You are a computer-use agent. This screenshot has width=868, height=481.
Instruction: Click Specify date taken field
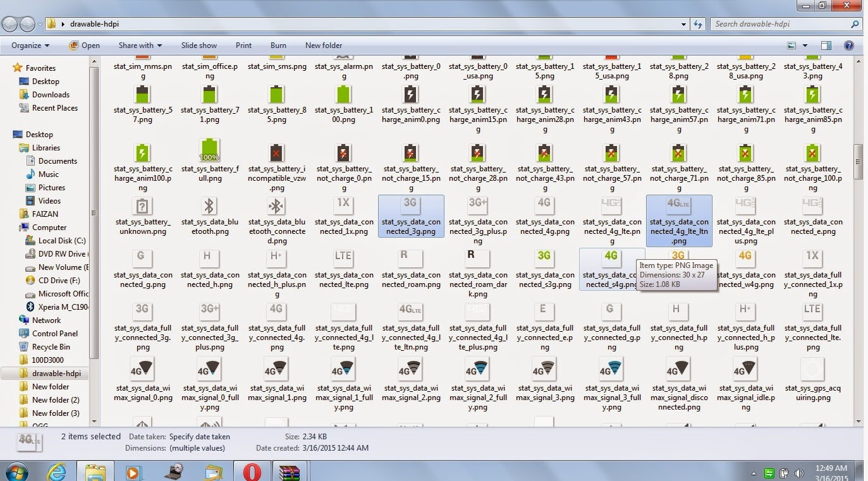click(199, 437)
